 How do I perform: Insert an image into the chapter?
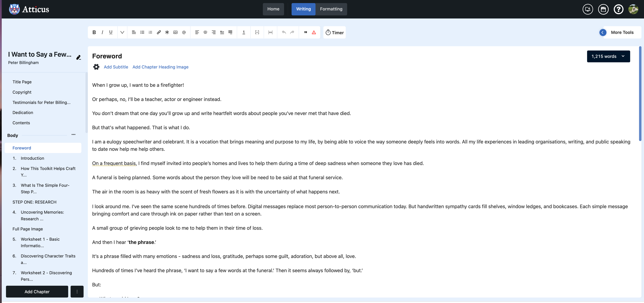pos(176,32)
